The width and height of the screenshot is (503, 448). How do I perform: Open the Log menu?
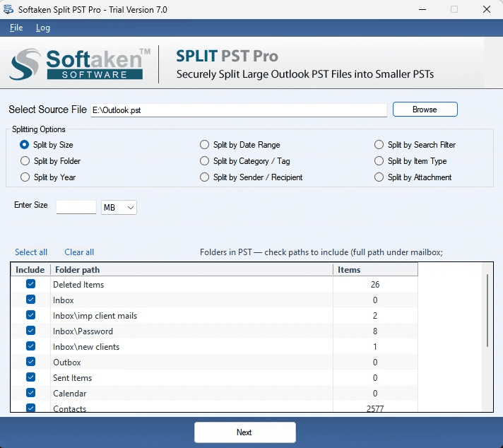[42, 28]
